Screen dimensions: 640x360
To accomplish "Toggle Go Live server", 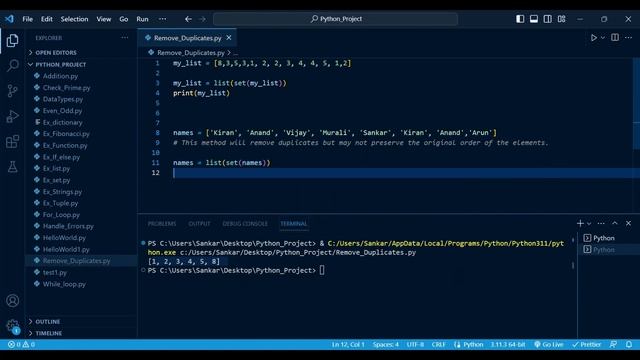I will coord(549,344).
